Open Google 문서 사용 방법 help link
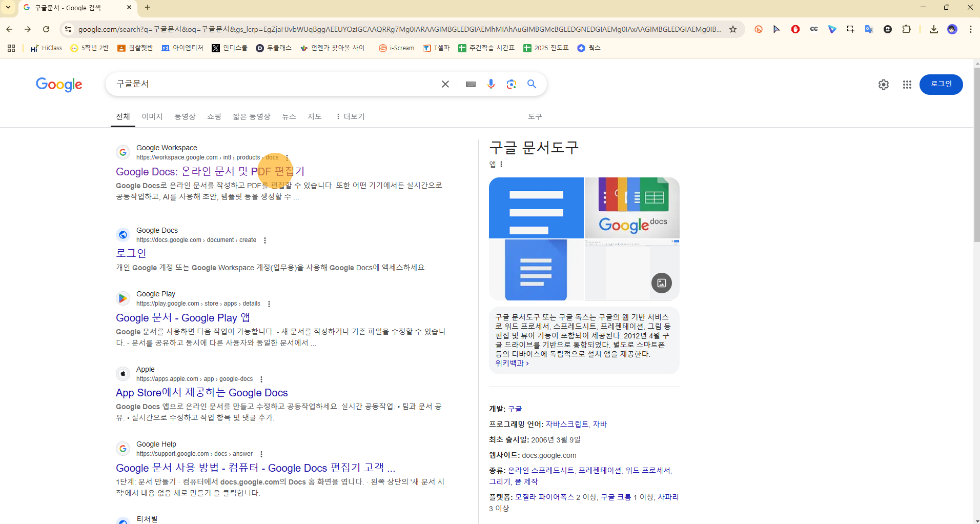980x524 pixels. point(255,468)
